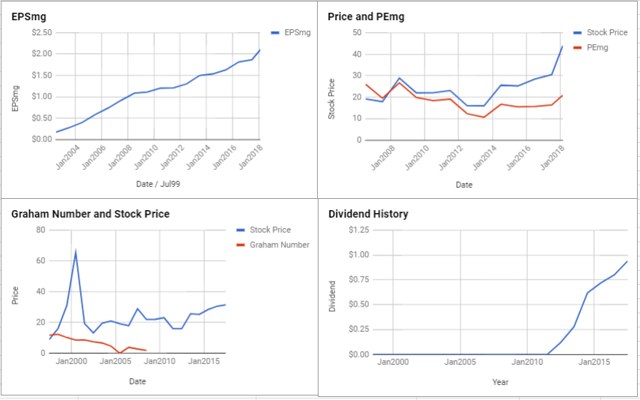Click the blue EPSmg legend swatch
The image size is (640, 400).
coord(248,33)
